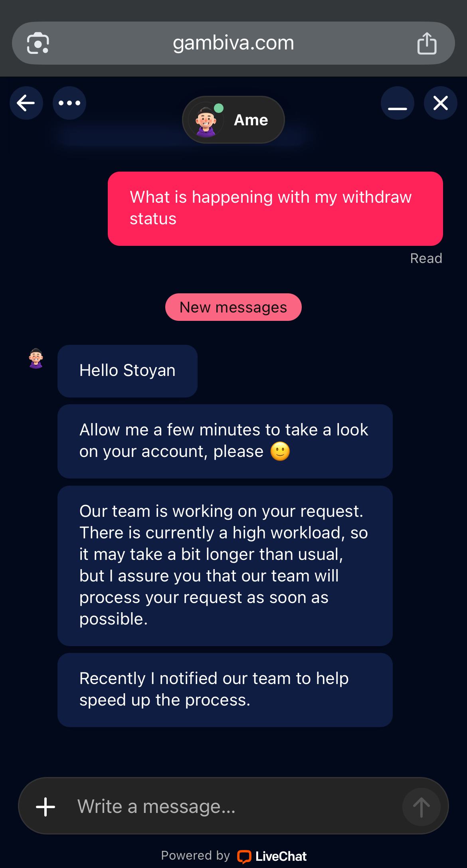This screenshot has height=868, width=467.
Task: Select the "Hello Stoyan" message bubble
Action: pos(127,371)
